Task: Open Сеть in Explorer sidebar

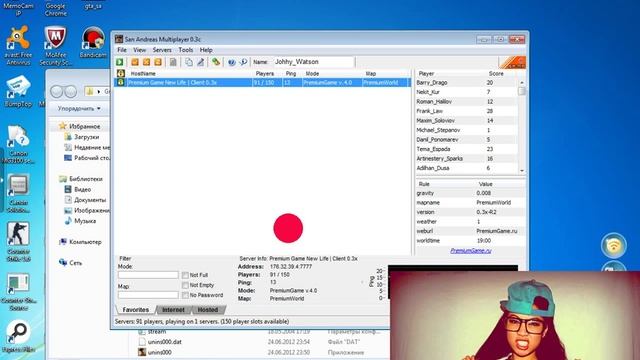Action: [x=71, y=263]
